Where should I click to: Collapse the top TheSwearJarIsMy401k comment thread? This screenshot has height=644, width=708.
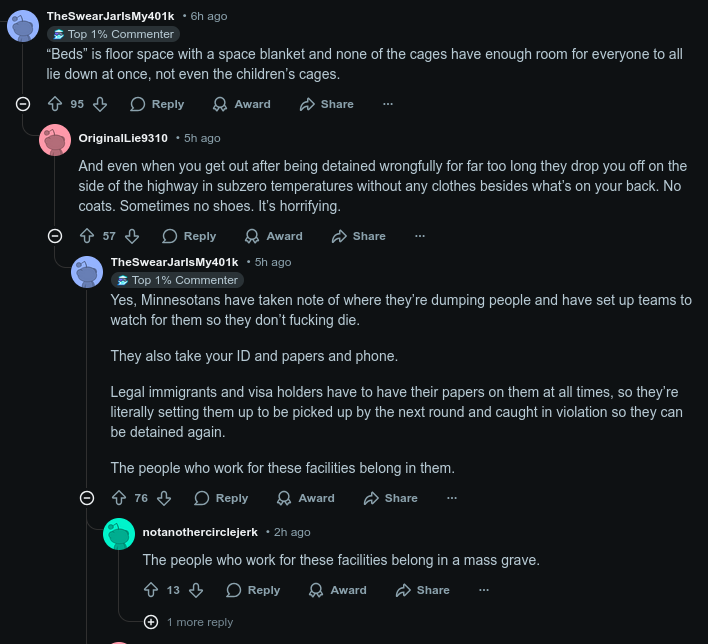(23, 104)
